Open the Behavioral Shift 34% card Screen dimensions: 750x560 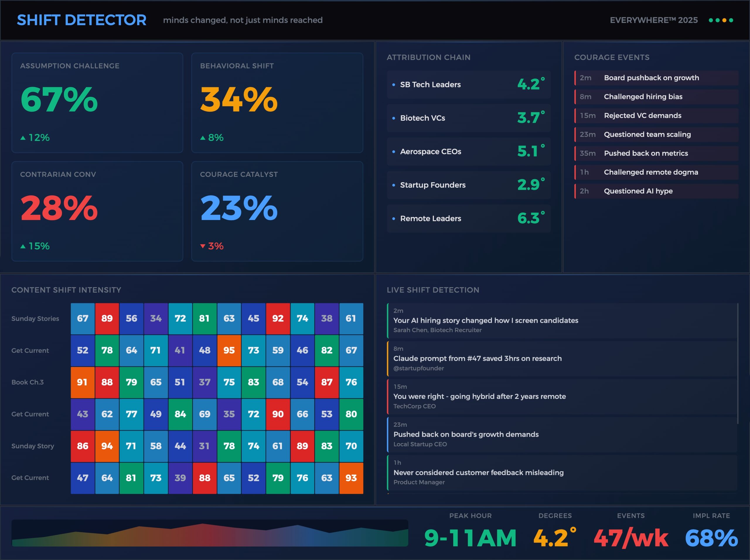coord(277,103)
